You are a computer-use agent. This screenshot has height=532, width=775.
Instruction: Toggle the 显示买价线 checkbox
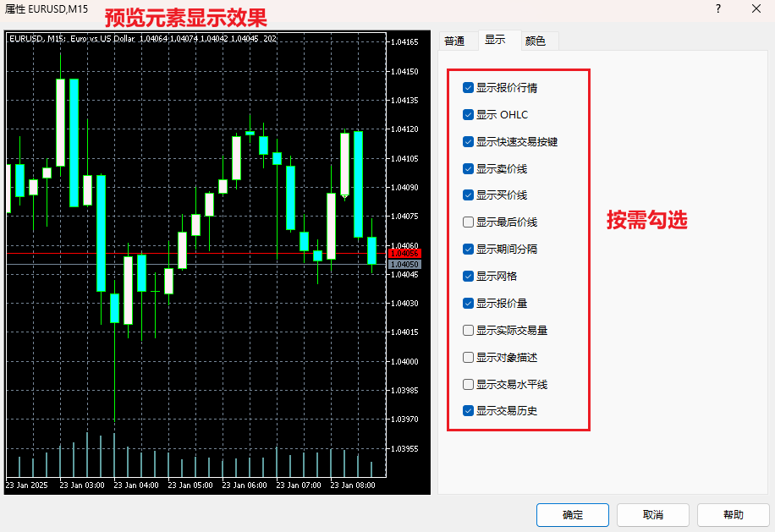click(469, 195)
